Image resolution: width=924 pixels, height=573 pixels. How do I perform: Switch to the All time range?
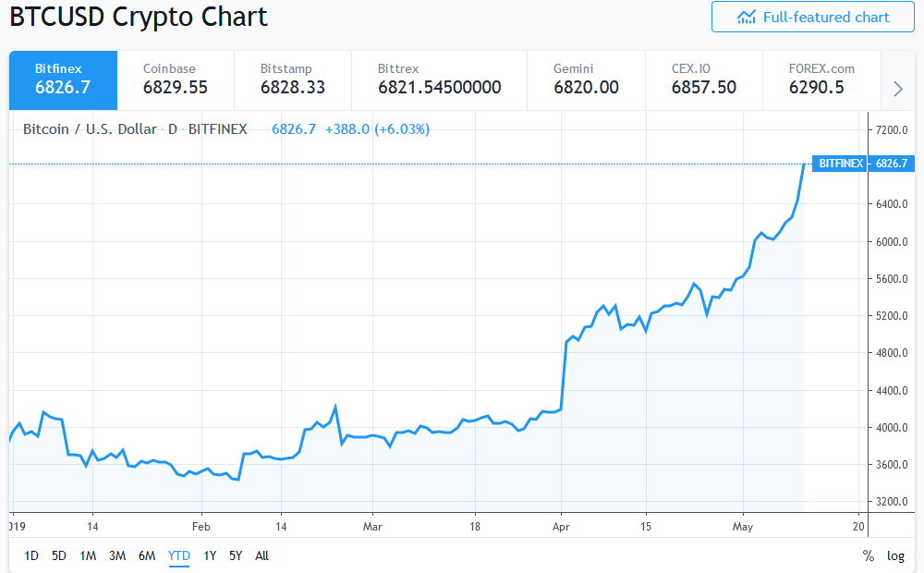[261, 555]
